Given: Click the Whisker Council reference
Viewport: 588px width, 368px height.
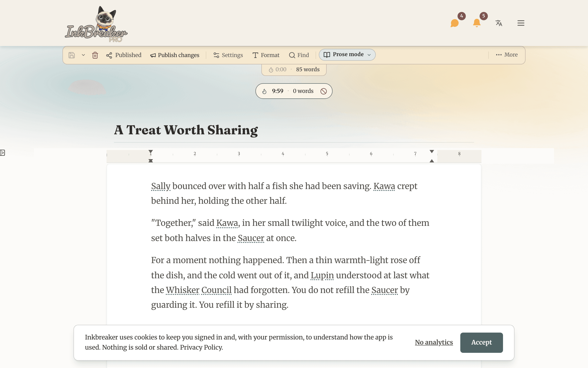Looking at the screenshot, I should coord(198,290).
